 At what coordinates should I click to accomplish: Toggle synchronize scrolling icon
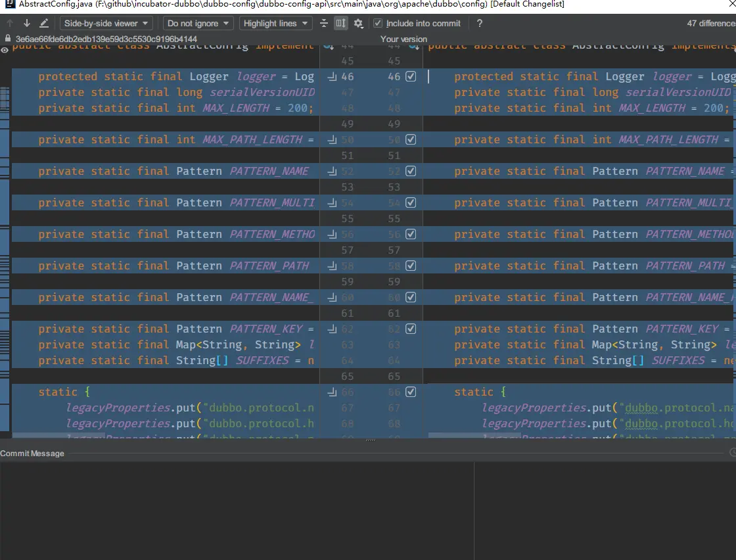coord(341,23)
